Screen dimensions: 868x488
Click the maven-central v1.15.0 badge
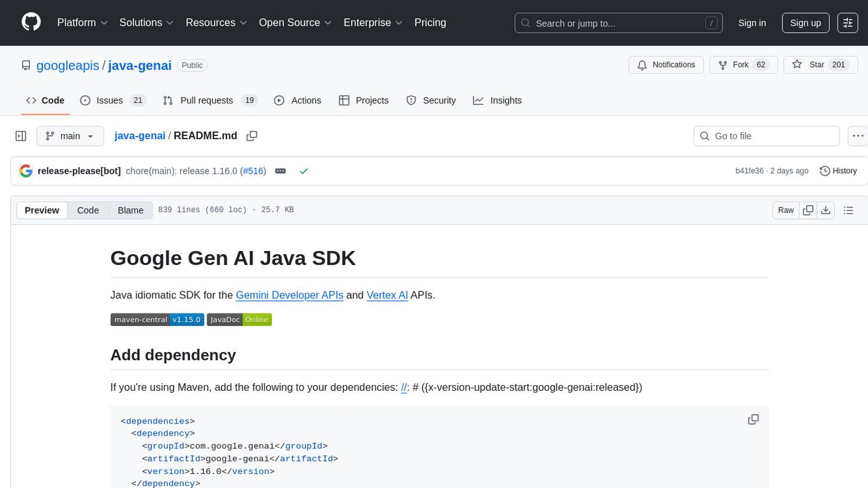[157, 319]
